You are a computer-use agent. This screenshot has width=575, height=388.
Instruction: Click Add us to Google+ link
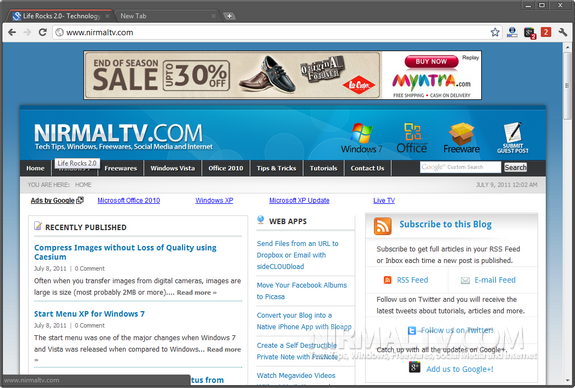click(x=459, y=369)
